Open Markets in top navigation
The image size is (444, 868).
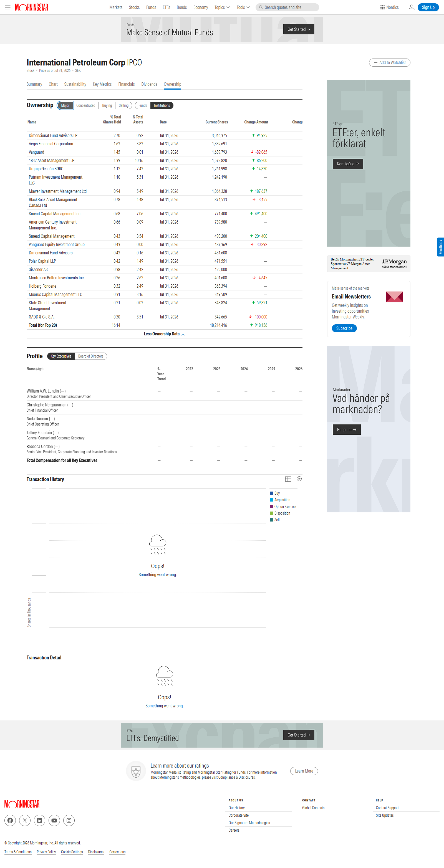[x=116, y=7]
